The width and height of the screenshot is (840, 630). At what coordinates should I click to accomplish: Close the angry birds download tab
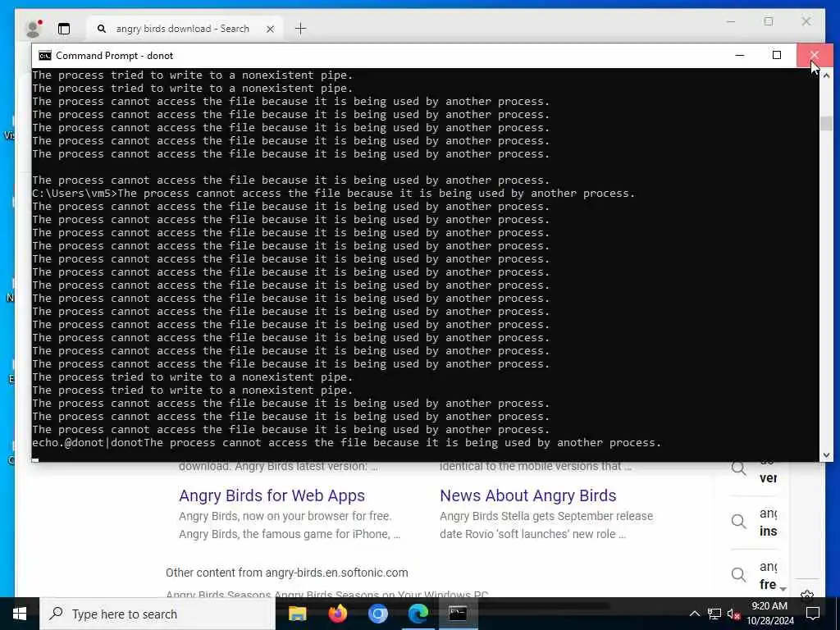(x=270, y=29)
